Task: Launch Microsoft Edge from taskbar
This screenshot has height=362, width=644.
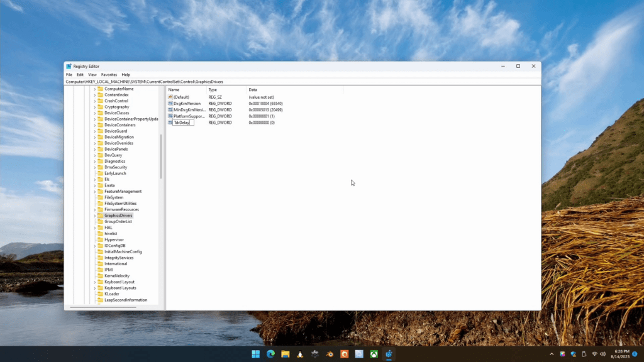Action: point(270,354)
